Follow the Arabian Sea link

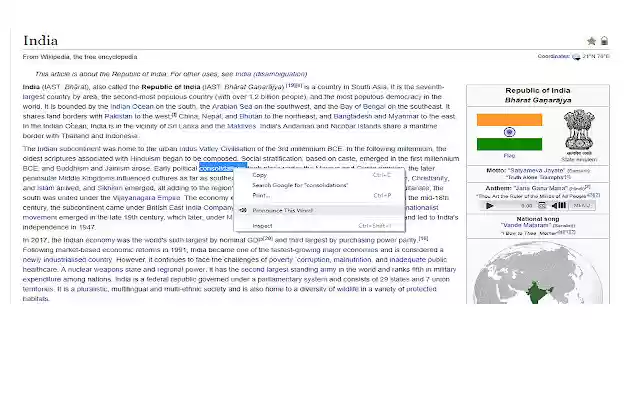click(x=232, y=107)
